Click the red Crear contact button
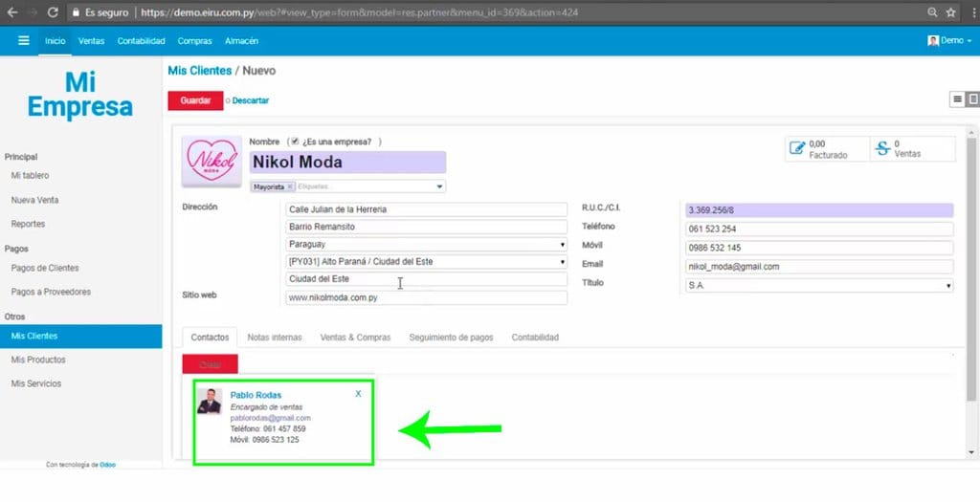This screenshot has height=502, width=980. coord(210,364)
